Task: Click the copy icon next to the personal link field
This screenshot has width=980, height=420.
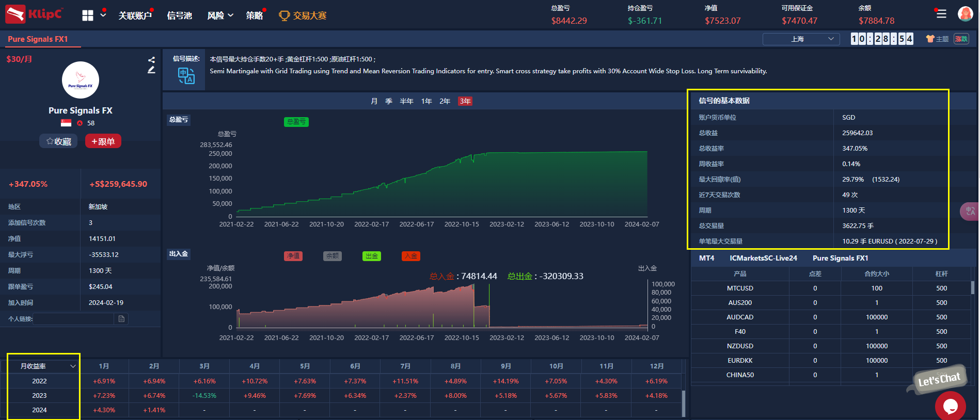Action: tap(121, 319)
